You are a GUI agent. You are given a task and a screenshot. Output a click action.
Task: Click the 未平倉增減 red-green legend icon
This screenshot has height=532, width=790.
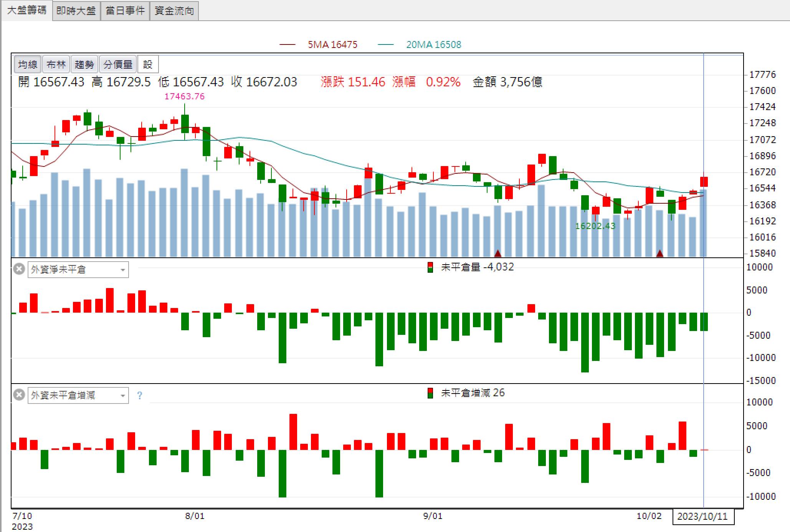point(430,393)
